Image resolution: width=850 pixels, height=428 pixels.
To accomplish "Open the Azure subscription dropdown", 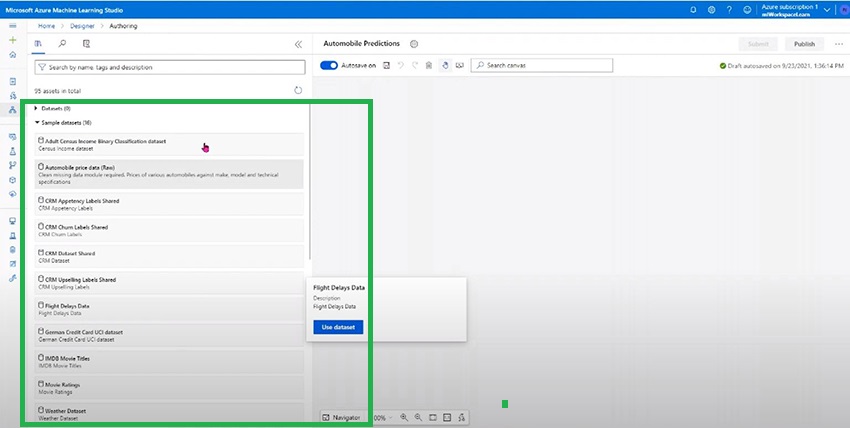I will tap(827, 10).
